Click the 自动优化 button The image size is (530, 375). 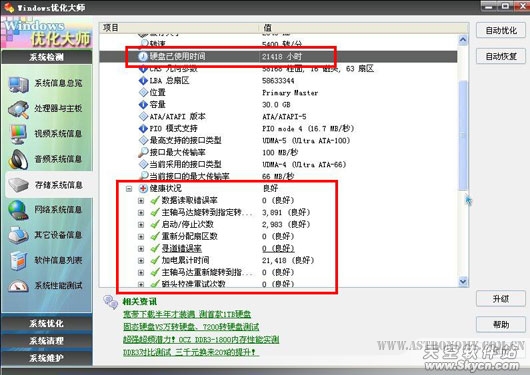[x=501, y=30]
